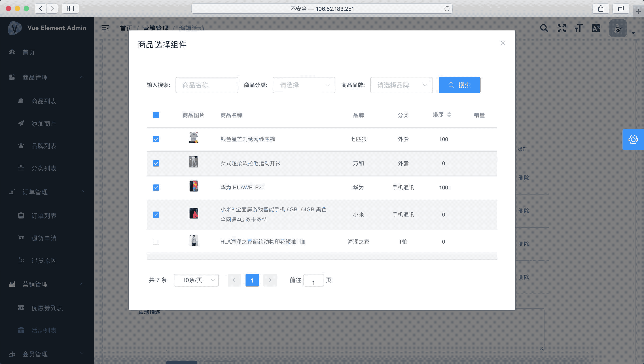
Task: Open the font size tool icon
Action: click(578, 28)
